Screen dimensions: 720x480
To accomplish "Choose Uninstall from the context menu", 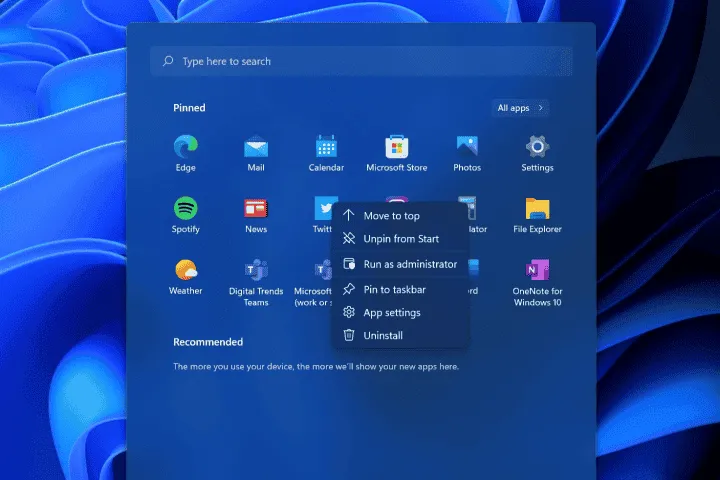I will click(x=383, y=335).
